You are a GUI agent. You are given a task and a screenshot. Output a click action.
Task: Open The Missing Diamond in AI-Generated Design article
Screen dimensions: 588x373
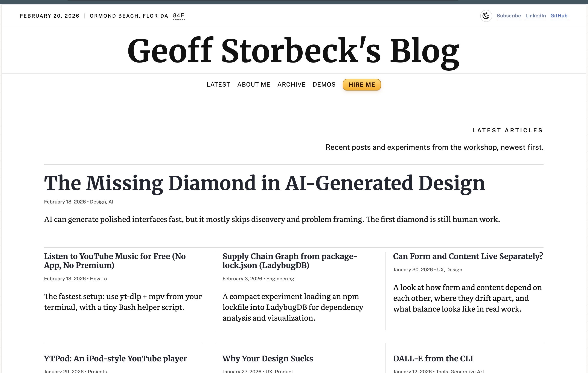click(264, 183)
